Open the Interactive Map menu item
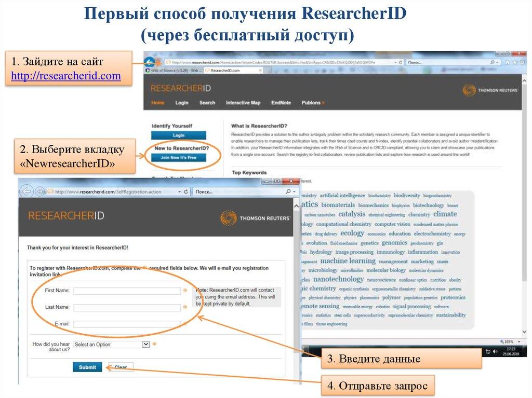This screenshot has height=398, width=532. [243, 103]
